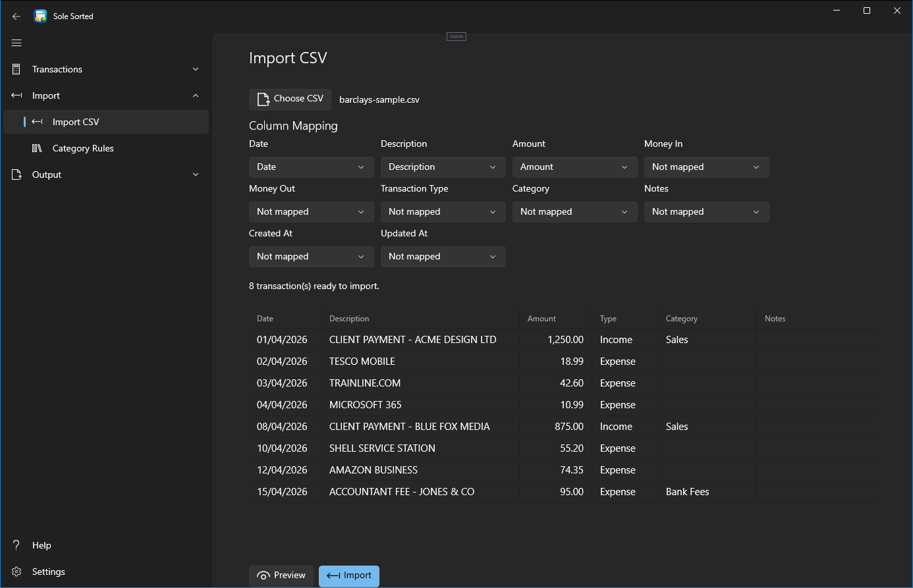Open the Transactions menu item

[x=106, y=69]
